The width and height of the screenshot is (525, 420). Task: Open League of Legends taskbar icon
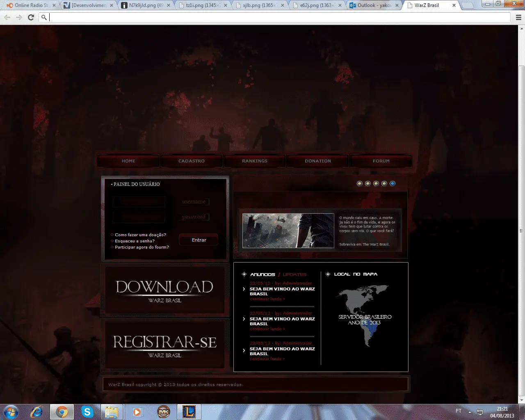click(x=189, y=412)
